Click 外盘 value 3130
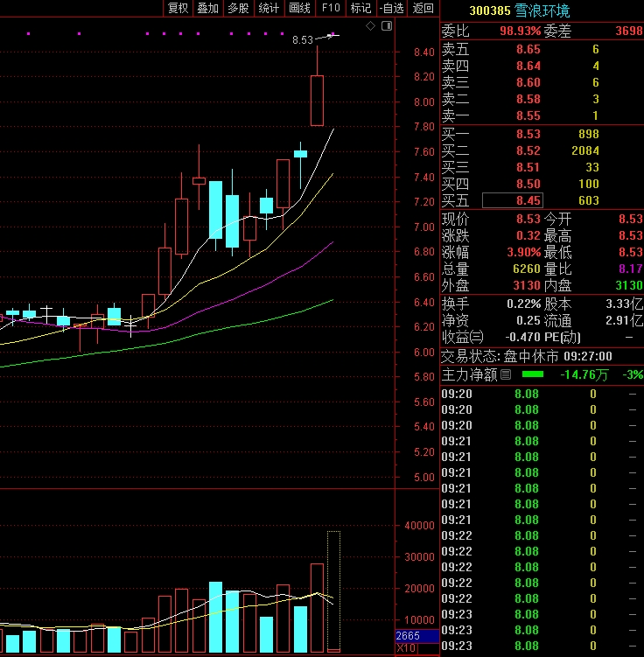The height and width of the screenshot is (657, 644). coord(527,285)
